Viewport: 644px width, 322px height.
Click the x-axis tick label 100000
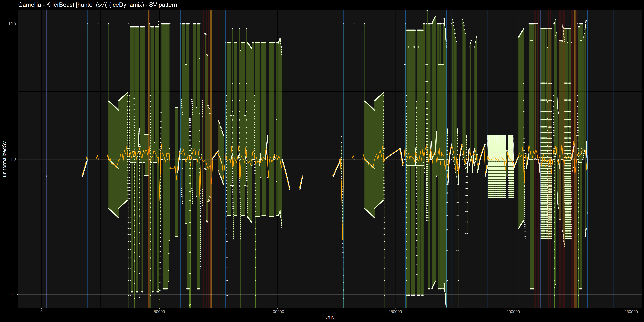point(277,312)
